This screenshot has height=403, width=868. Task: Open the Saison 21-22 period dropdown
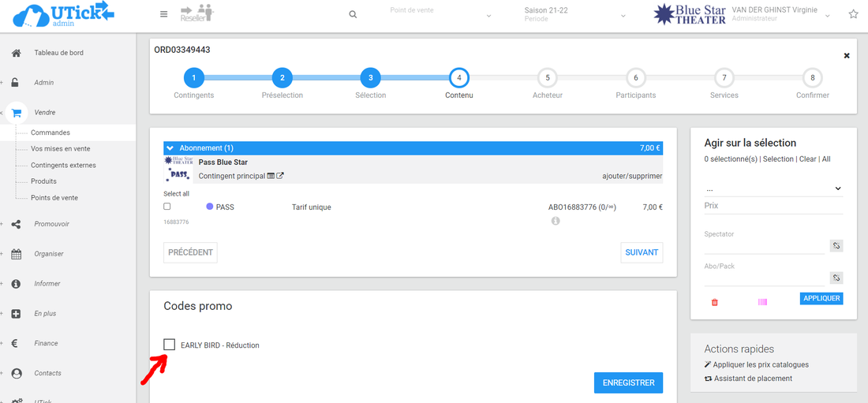(x=576, y=15)
